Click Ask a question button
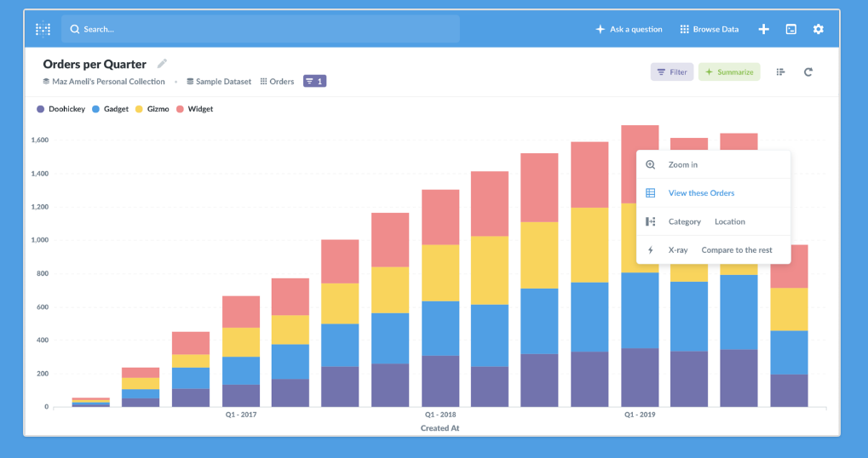Viewport: 868px width, 458px height. pyautogui.click(x=628, y=29)
